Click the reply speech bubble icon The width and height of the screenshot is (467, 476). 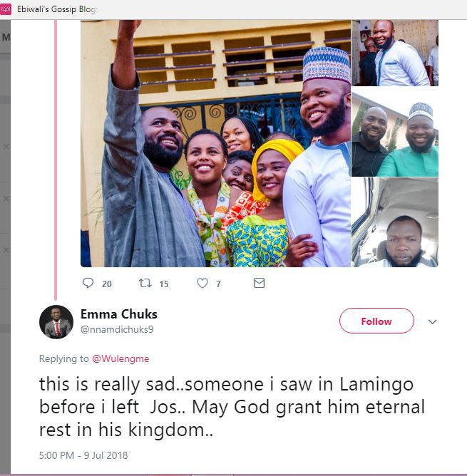[88, 283]
